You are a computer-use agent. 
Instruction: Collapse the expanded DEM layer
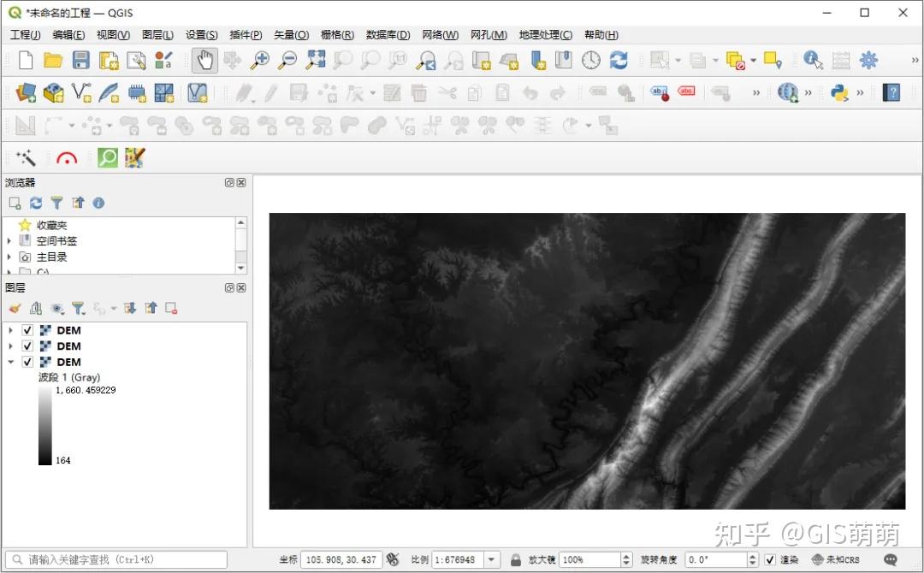coord(10,362)
